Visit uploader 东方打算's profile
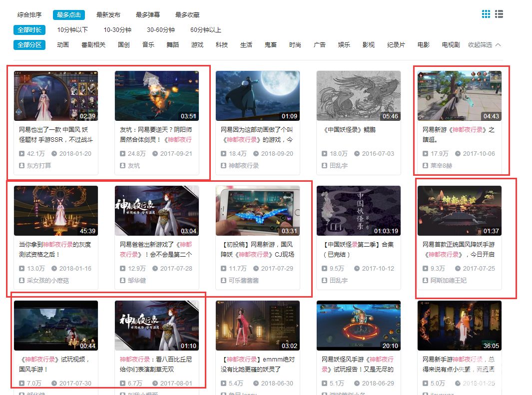 [35, 165]
